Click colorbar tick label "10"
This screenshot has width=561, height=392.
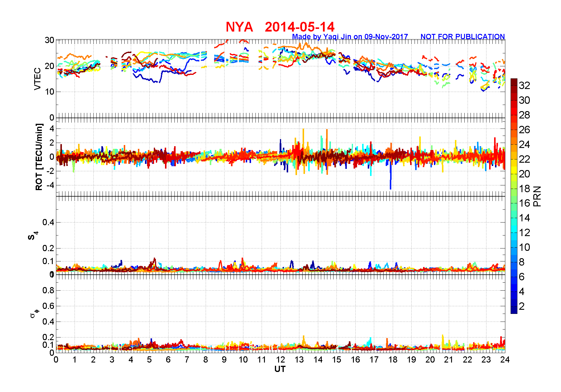tap(524, 247)
